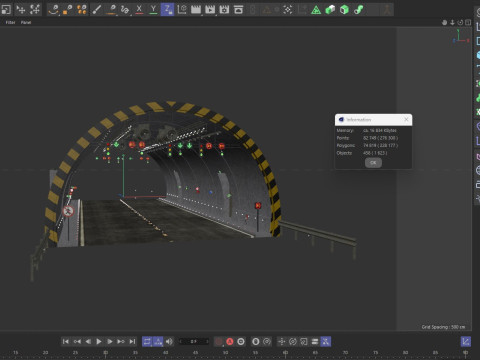
Task: Click the Points value in Information dialog
Action: pos(380,138)
